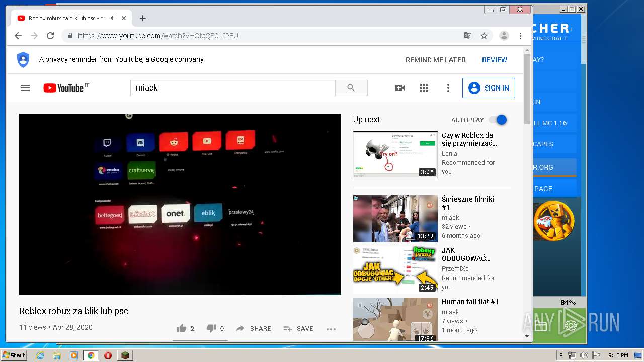Switch to Chrome in taskbar
The image size is (644, 362).
tap(91, 355)
